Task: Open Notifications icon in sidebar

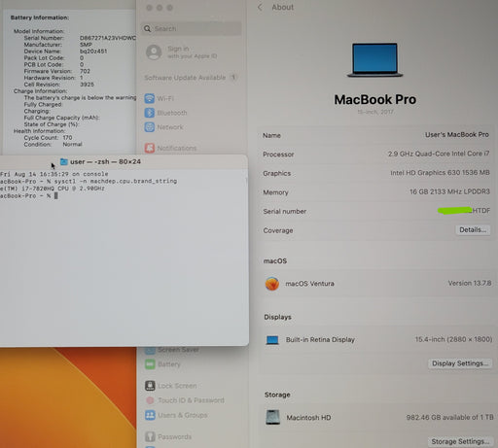Action: click(x=150, y=148)
